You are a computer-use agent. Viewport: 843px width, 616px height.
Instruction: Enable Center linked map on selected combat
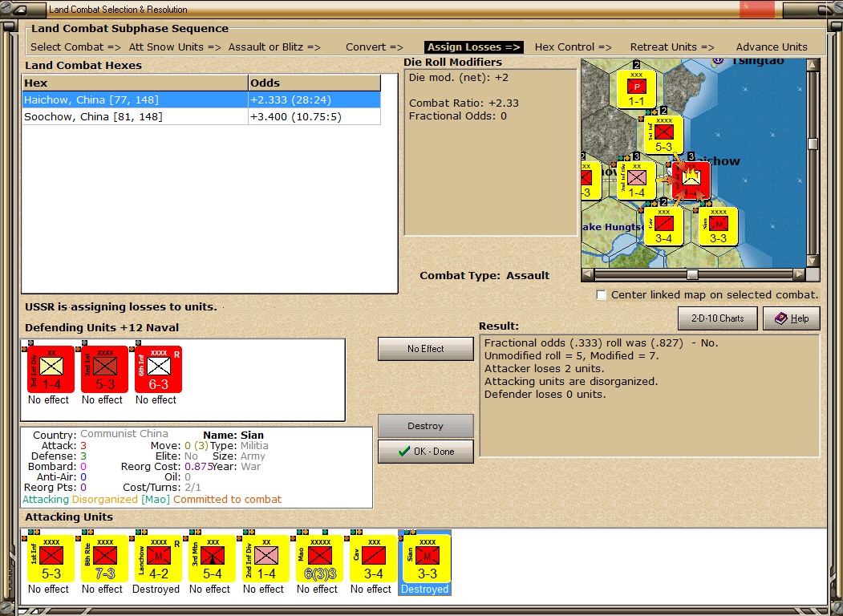pyautogui.click(x=601, y=294)
